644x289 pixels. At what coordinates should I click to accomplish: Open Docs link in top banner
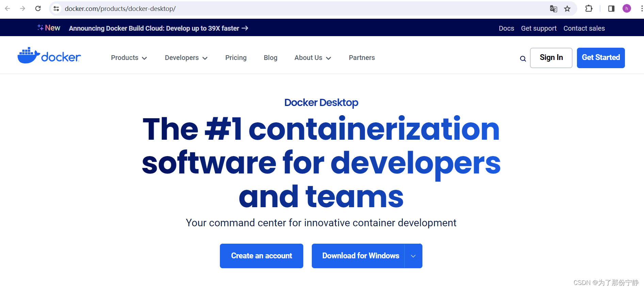pos(506,28)
